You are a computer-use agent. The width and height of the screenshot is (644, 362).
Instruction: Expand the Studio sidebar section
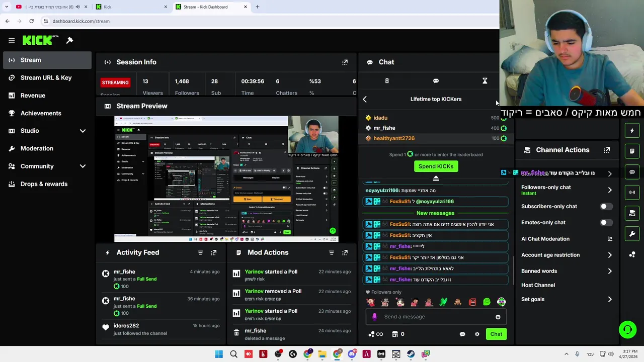pyautogui.click(x=83, y=131)
